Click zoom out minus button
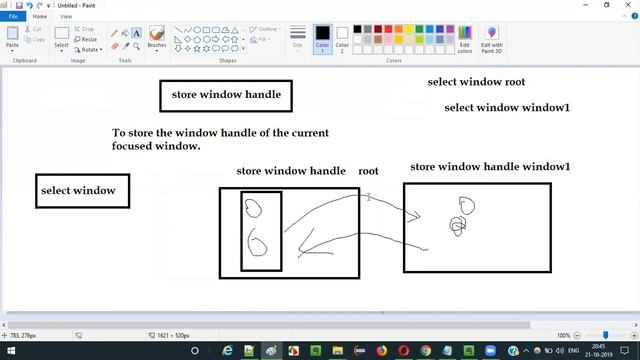The width and height of the screenshot is (640, 360). (x=577, y=336)
